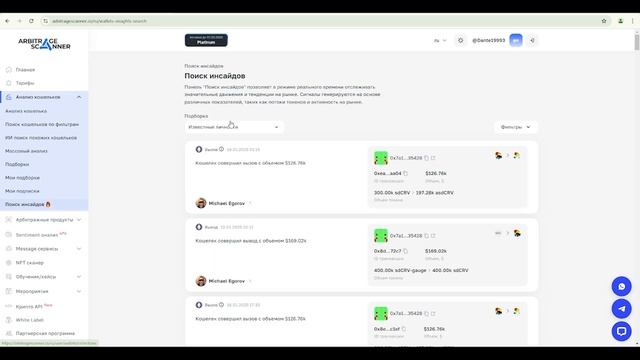This screenshot has width=640, height=360.
Task: Click the Поиск инсайдов breadcrumb
Action: 204,66
